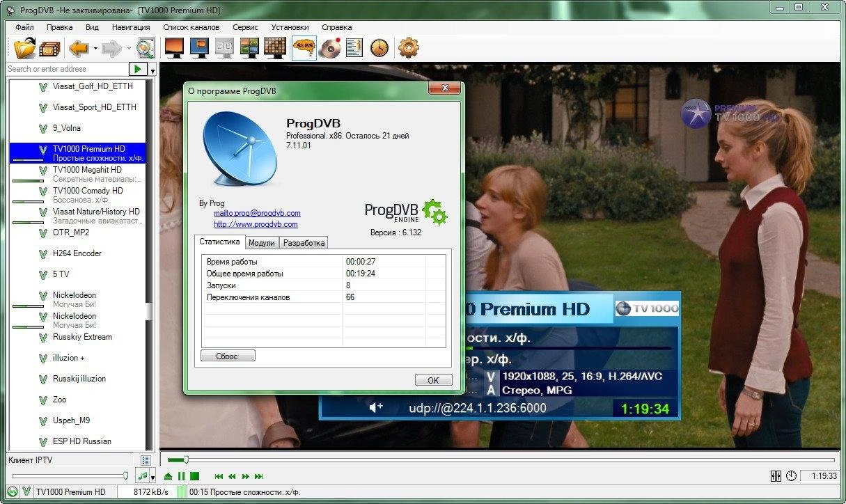Go back with the orange left arrow

tap(79, 48)
